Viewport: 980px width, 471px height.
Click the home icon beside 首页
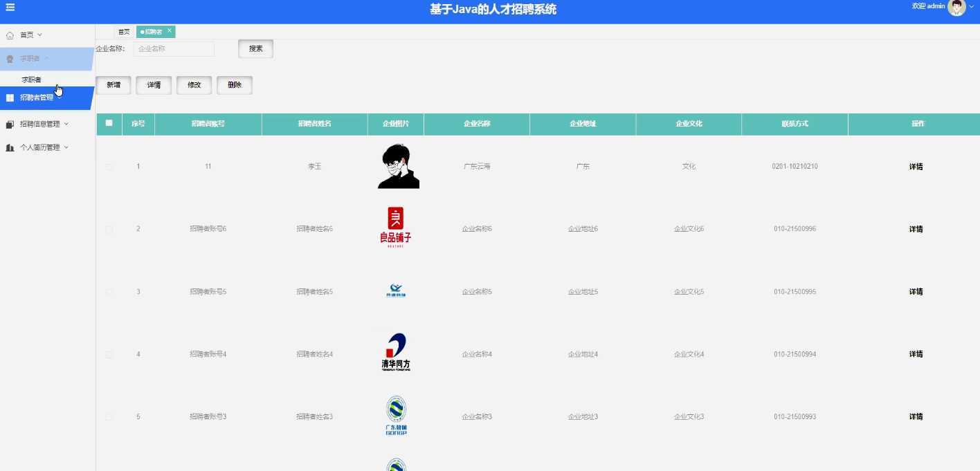(x=10, y=35)
